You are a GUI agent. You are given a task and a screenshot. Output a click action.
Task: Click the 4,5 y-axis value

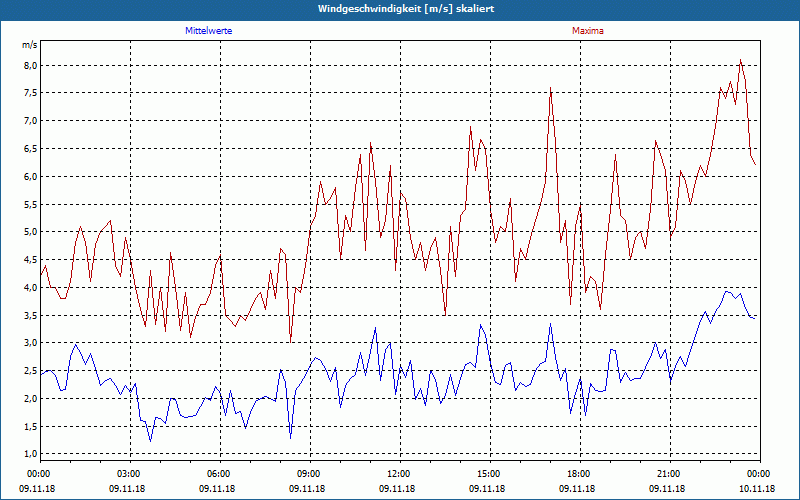29,260
